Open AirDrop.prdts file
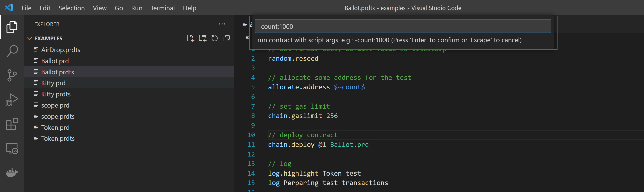This screenshot has width=644, height=192. pos(129,50)
